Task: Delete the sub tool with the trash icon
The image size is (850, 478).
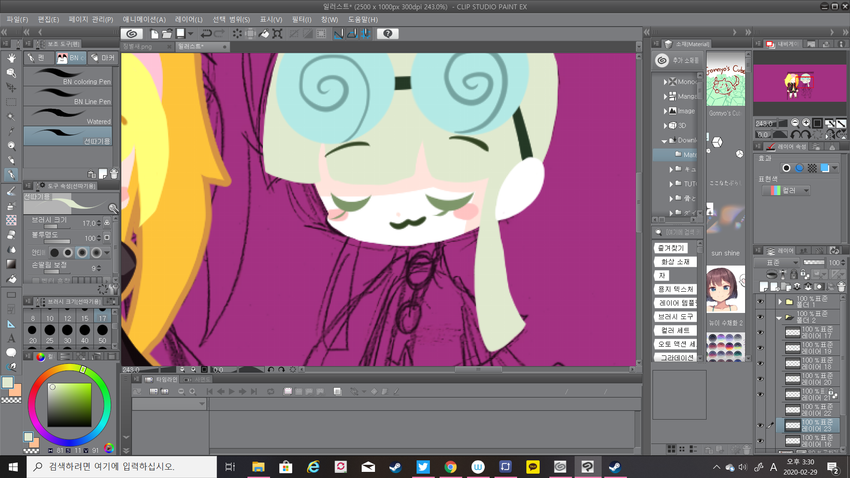Action: 114,174
